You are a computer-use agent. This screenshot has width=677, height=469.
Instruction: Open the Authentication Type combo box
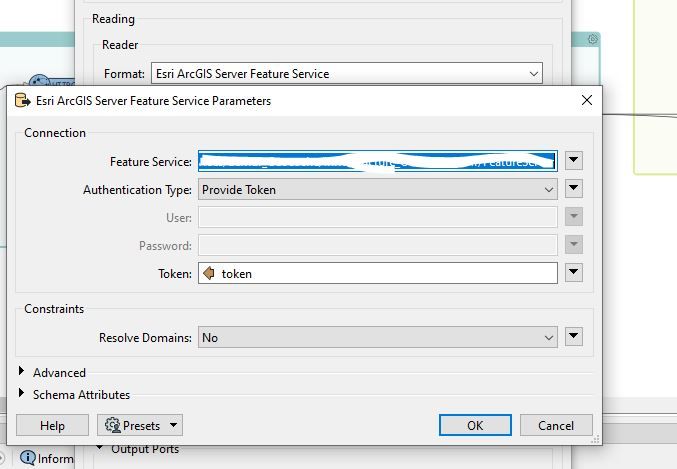point(378,189)
